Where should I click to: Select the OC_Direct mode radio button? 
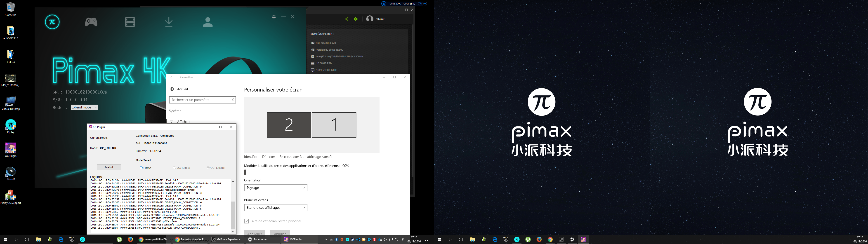click(174, 168)
